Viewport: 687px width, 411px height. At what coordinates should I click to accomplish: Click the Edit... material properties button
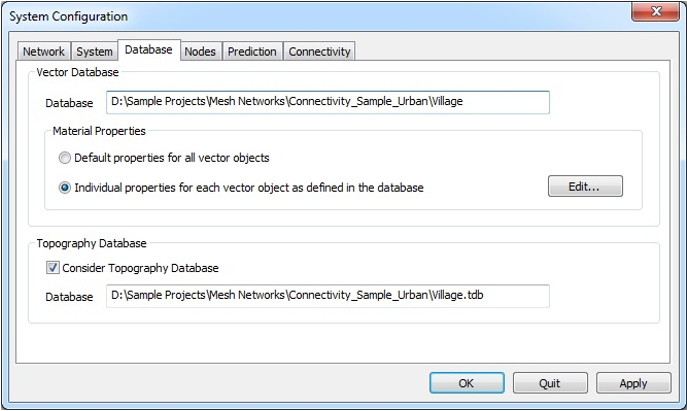[x=585, y=186]
